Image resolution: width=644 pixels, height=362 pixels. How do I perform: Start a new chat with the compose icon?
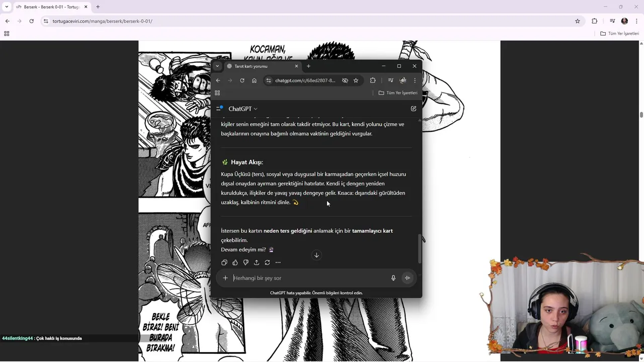tap(414, 109)
